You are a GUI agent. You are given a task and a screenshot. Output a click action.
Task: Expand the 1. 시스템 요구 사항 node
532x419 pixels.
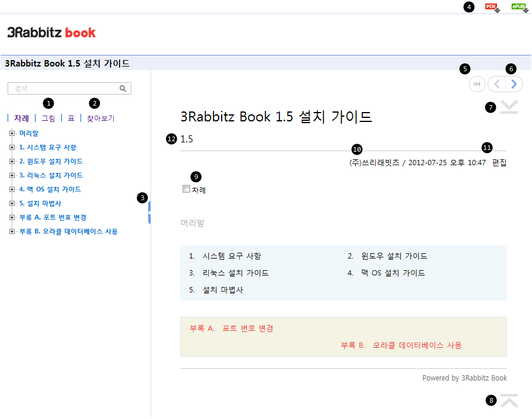tap(12, 148)
